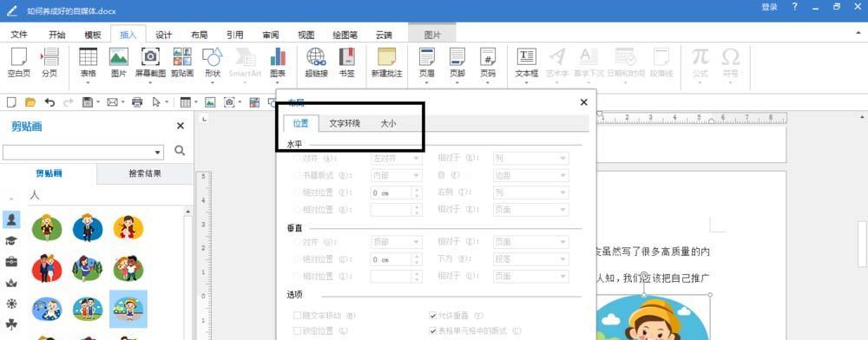Select vertical 对齐 radio button

click(x=297, y=242)
